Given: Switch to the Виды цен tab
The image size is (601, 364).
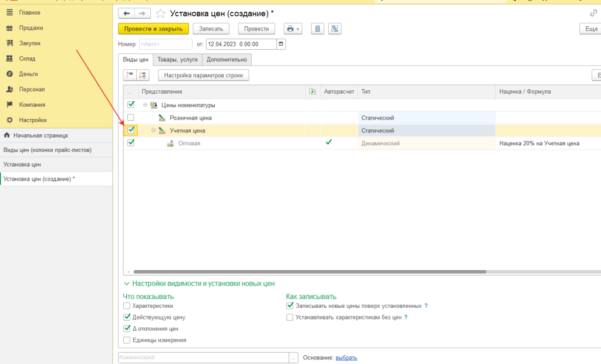Looking at the screenshot, I should pyautogui.click(x=136, y=60).
